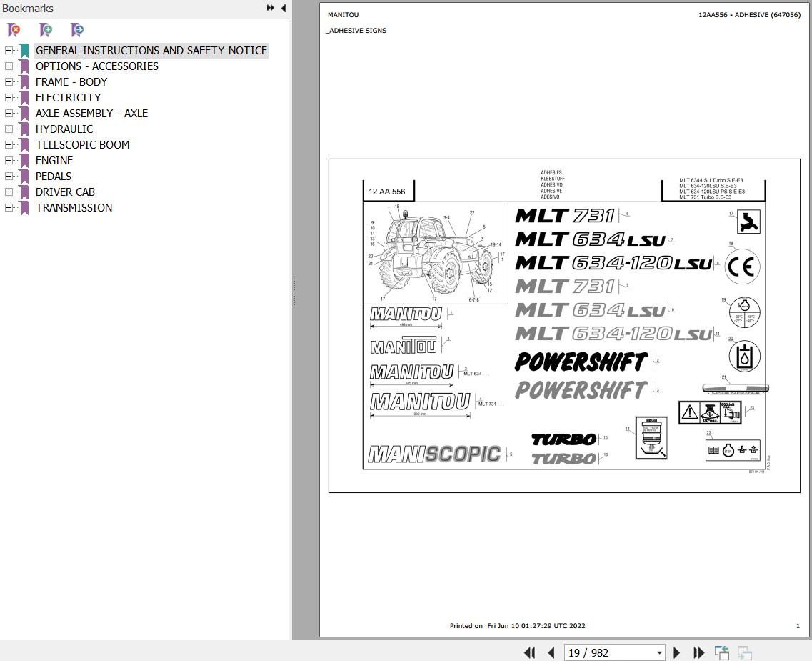Expand the PEDALS node

coord(9,176)
